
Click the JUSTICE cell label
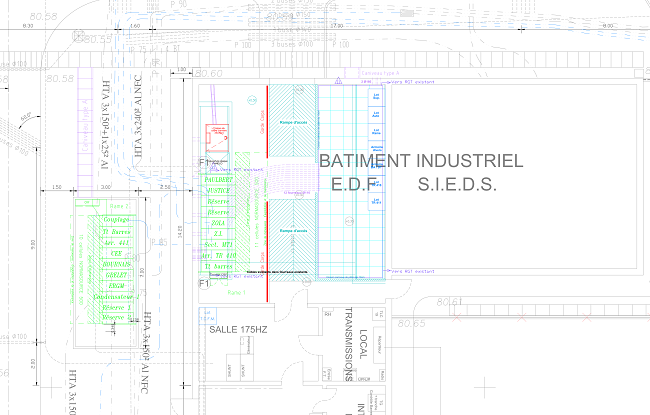coord(218,191)
